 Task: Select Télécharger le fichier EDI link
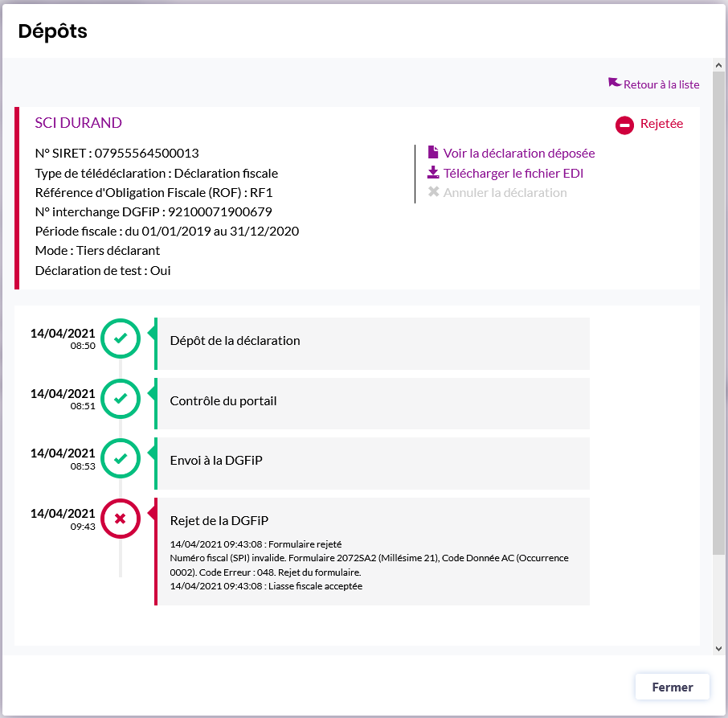point(513,173)
